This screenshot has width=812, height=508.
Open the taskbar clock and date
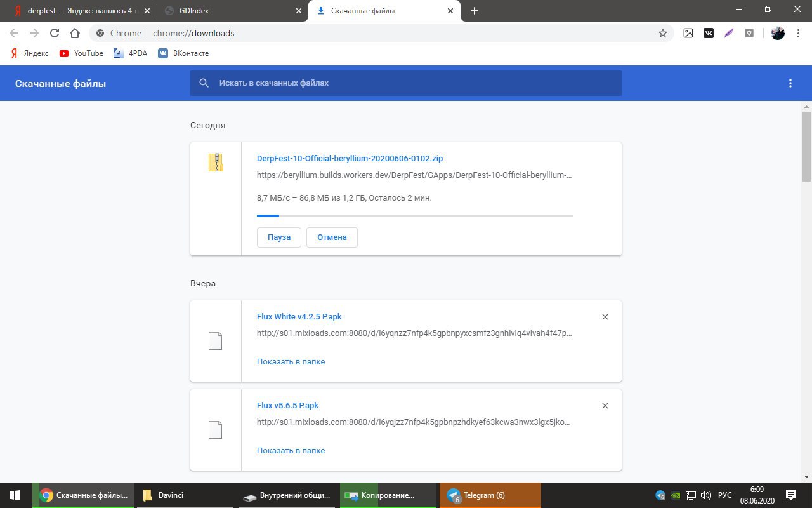click(x=757, y=495)
